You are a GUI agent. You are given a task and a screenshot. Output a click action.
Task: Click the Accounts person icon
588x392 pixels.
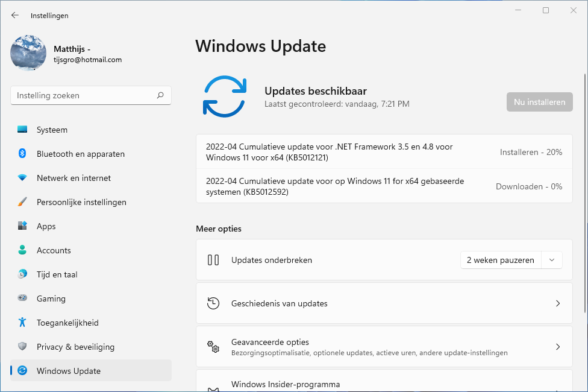point(22,250)
